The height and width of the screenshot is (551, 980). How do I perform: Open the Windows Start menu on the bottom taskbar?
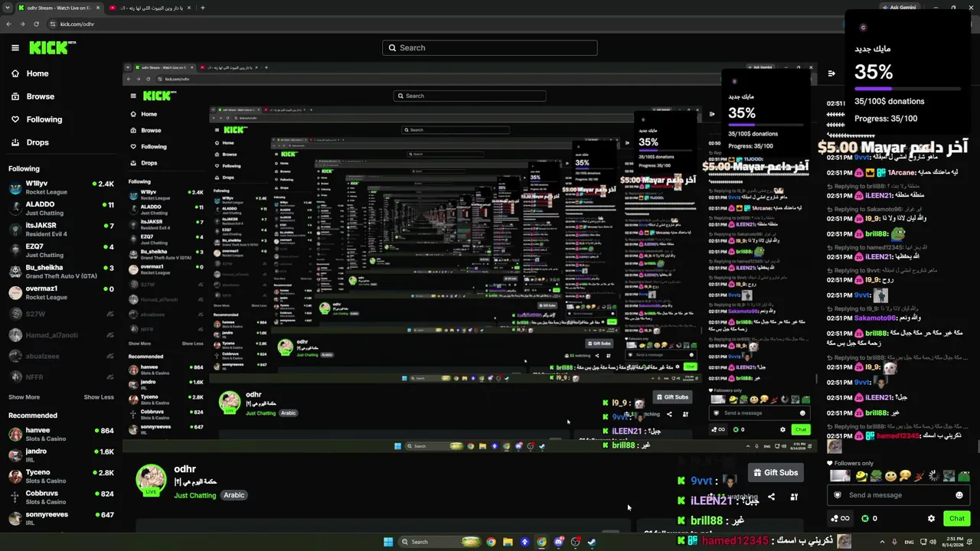pyautogui.click(x=388, y=542)
